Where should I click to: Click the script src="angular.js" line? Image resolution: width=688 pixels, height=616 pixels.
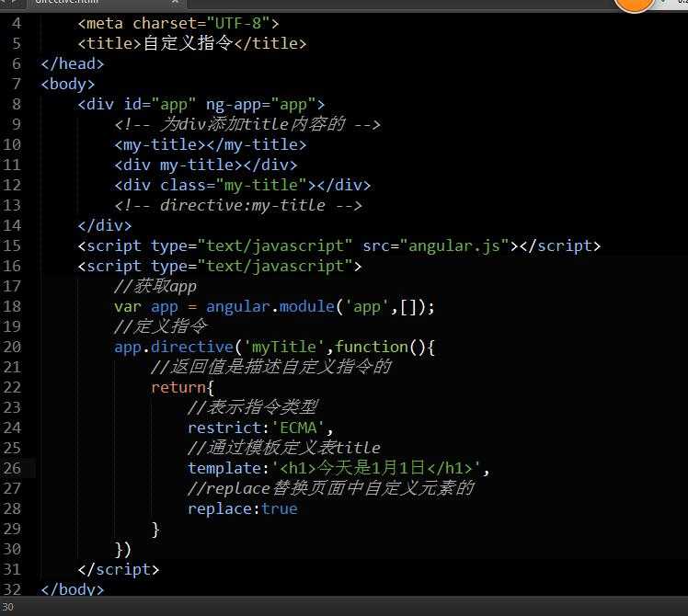point(338,245)
